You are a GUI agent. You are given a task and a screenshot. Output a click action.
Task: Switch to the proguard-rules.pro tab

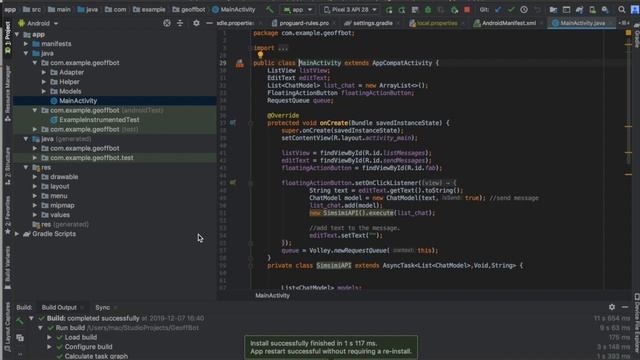coord(304,23)
